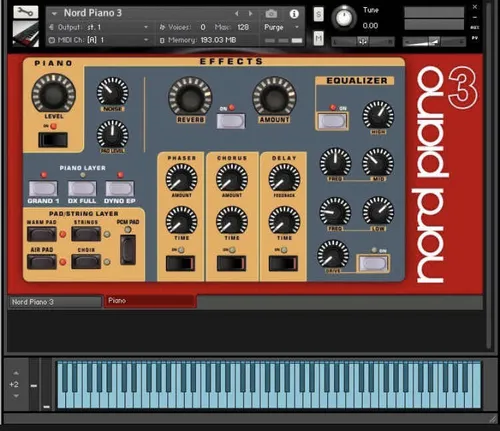Enable the Warm Pad layer button
Viewport: 500px width, 431px height.
point(42,234)
